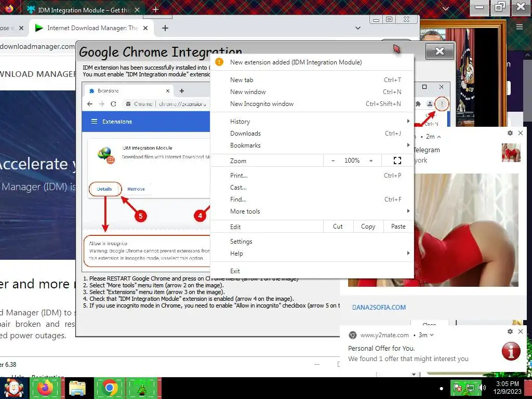Choose Exit in the Chrome menu
This screenshot has height=399, width=532.
[312, 271]
